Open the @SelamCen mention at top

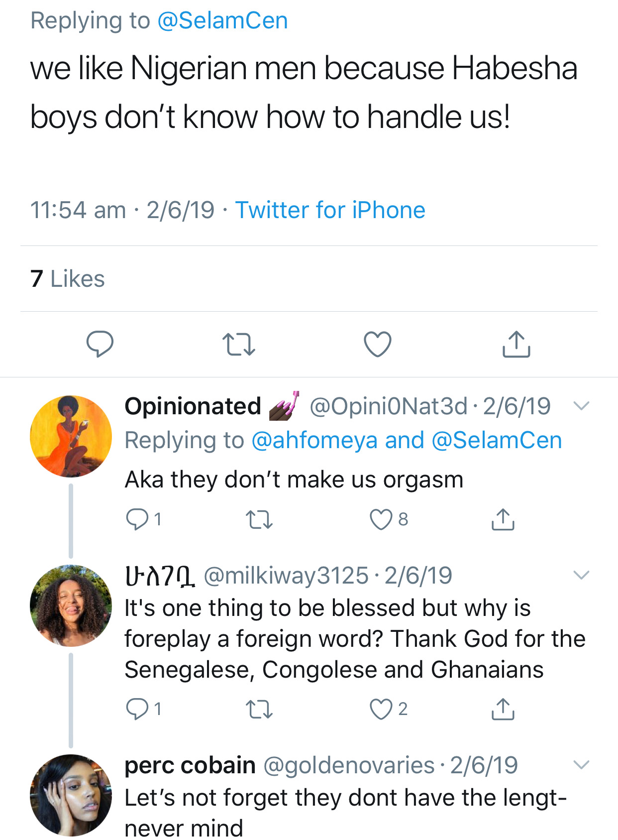(222, 21)
